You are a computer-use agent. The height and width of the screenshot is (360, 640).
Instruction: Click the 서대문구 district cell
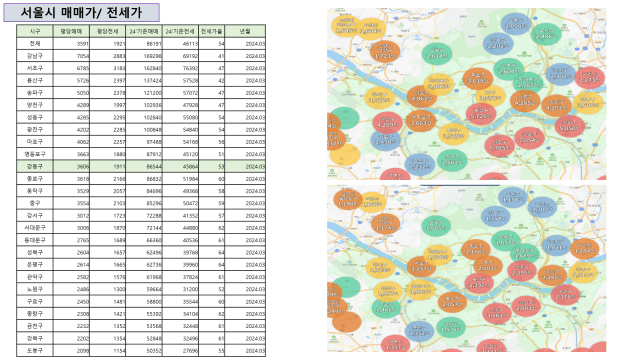click(x=35, y=228)
